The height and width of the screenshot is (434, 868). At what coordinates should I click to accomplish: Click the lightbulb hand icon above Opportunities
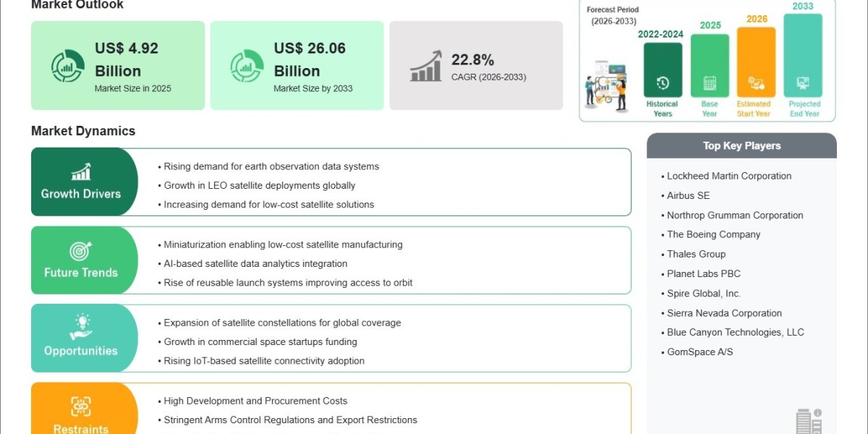(81, 327)
